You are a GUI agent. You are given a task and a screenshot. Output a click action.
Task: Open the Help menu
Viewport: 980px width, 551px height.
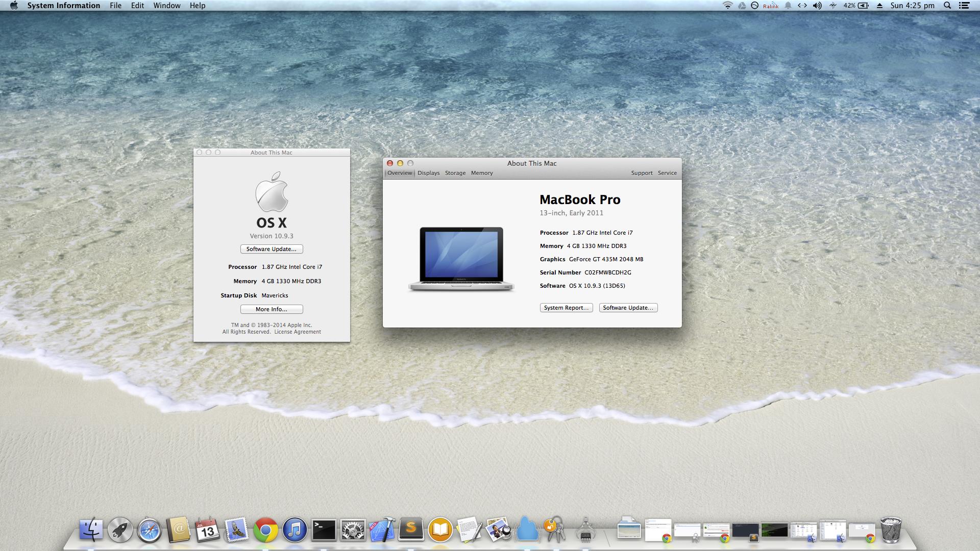click(198, 6)
